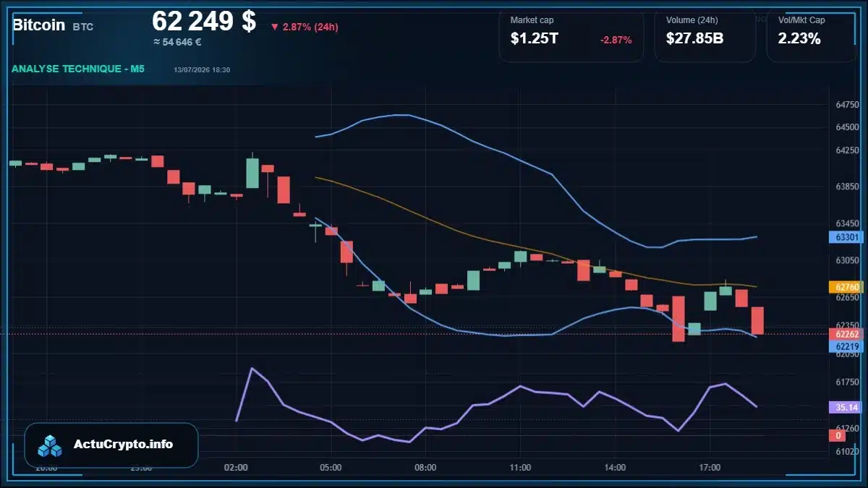Screen dimensions: 868x488
Task: Click the ANALYSE TECHNIQUE - M5 label
Action: coord(78,69)
